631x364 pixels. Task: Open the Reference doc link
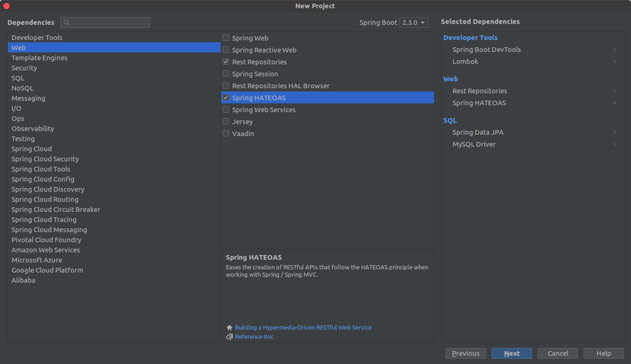(x=254, y=337)
